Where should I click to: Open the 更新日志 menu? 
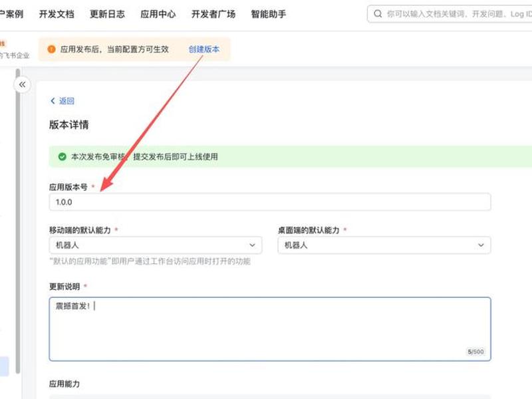pyautogui.click(x=107, y=14)
